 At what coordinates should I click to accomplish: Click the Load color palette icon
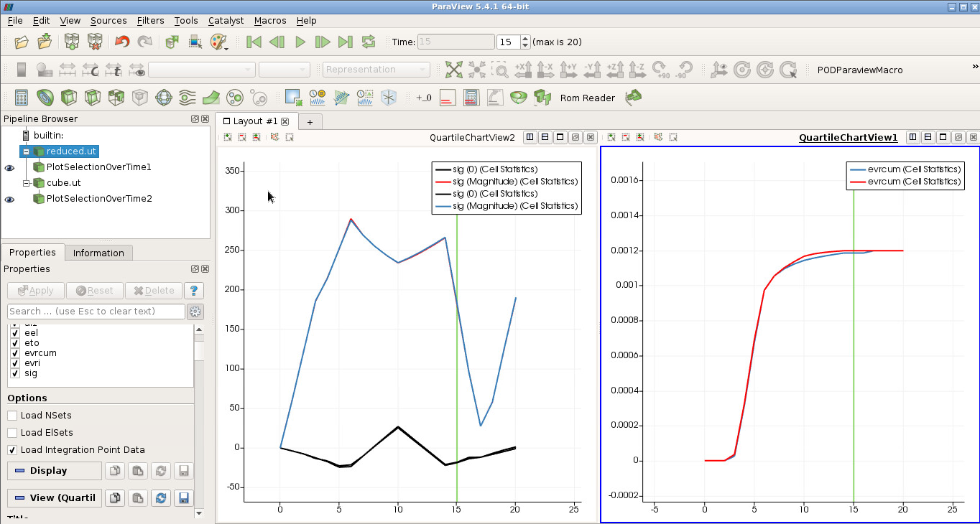(218, 42)
